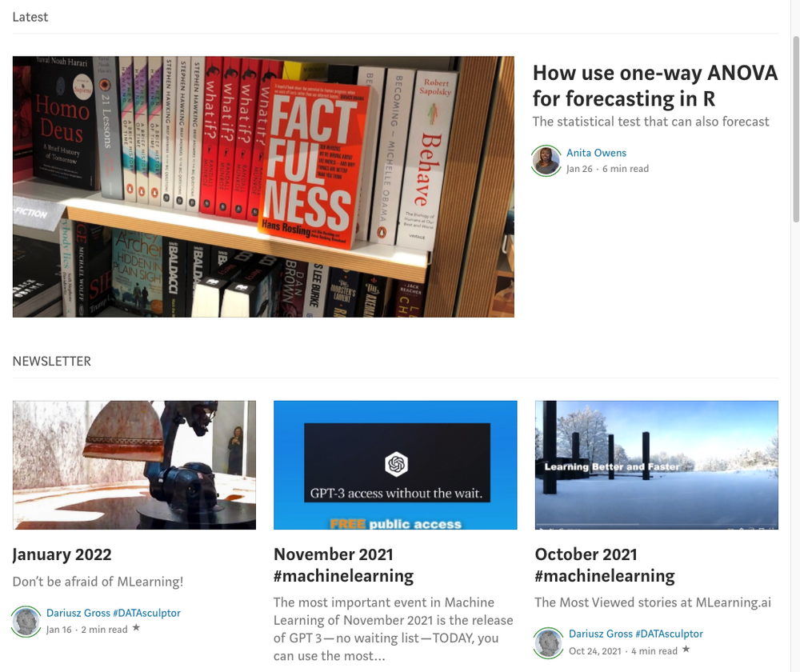Image resolution: width=800 pixels, height=672 pixels.
Task: Click member-only star beside Oct 24, 2021
Action: [x=686, y=649]
